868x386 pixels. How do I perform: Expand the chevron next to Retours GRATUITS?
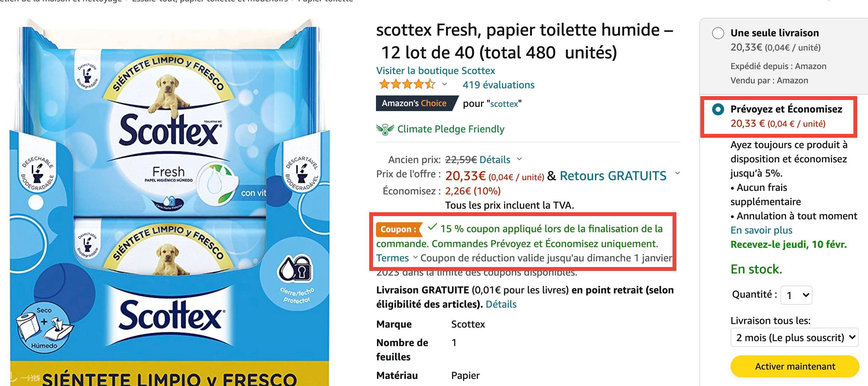coord(677,173)
